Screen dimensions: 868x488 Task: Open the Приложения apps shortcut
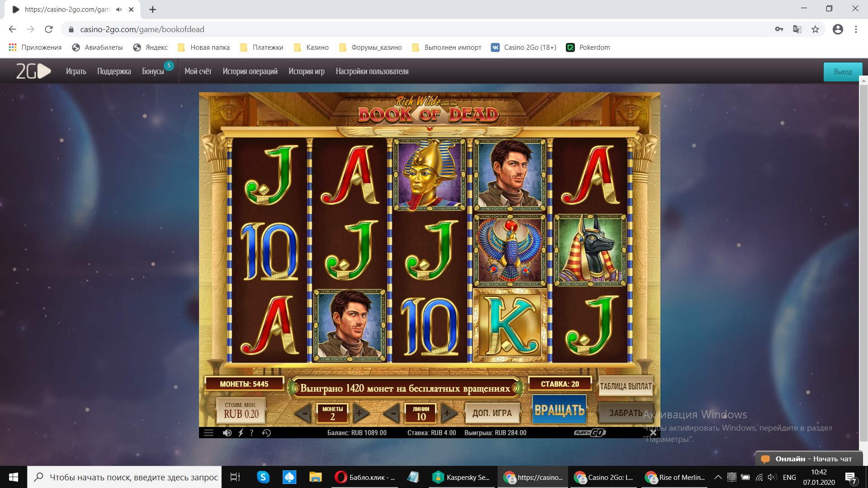point(35,47)
